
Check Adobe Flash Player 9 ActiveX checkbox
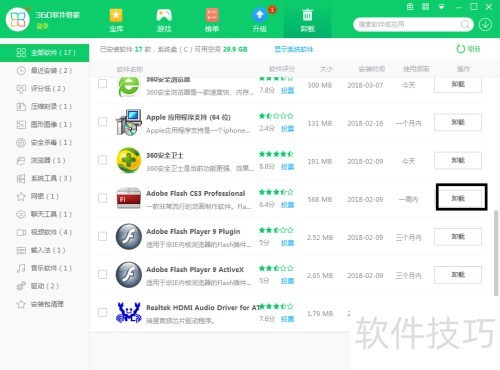(x=103, y=274)
